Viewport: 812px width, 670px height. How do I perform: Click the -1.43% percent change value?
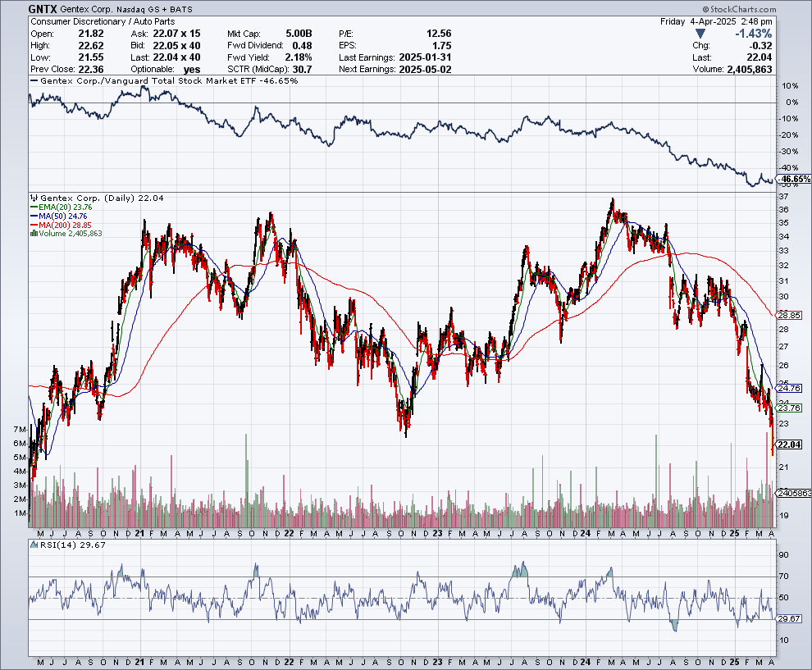pos(754,34)
